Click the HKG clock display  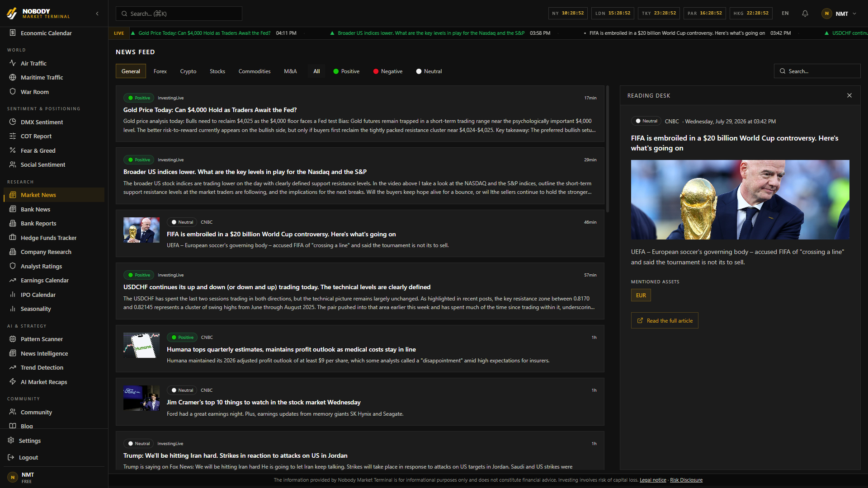point(751,13)
